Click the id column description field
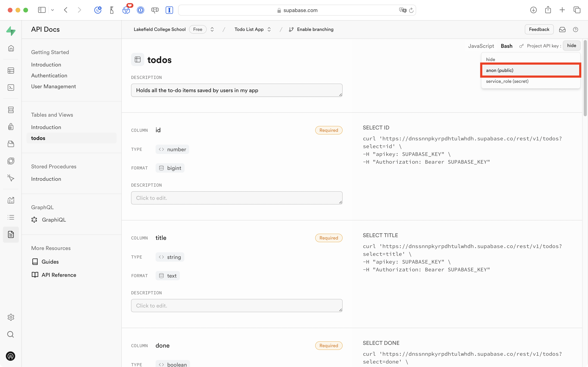Screen dimensions: 588x367 236,198
